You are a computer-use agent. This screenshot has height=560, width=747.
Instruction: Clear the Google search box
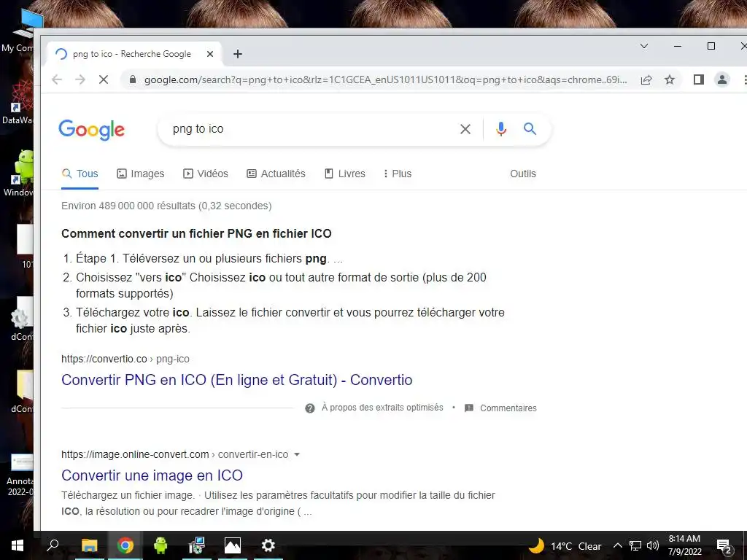click(x=465, y=129)
